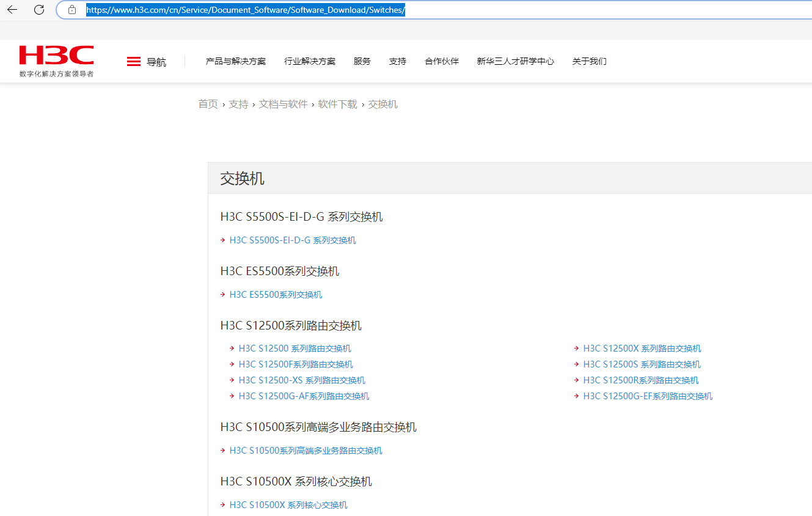Go to homepage via H3C logo

(x=56, y=61)
